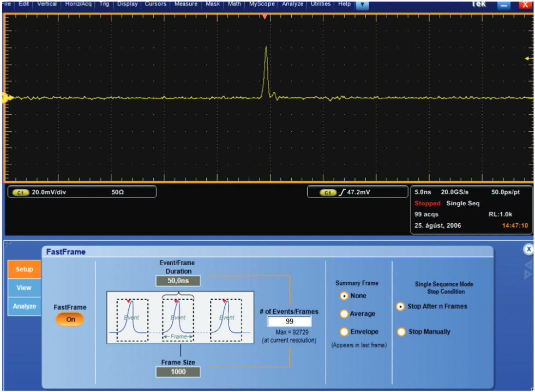Click the red trigger position marker above the waveform
535x392 pixels.
[264, 16]
